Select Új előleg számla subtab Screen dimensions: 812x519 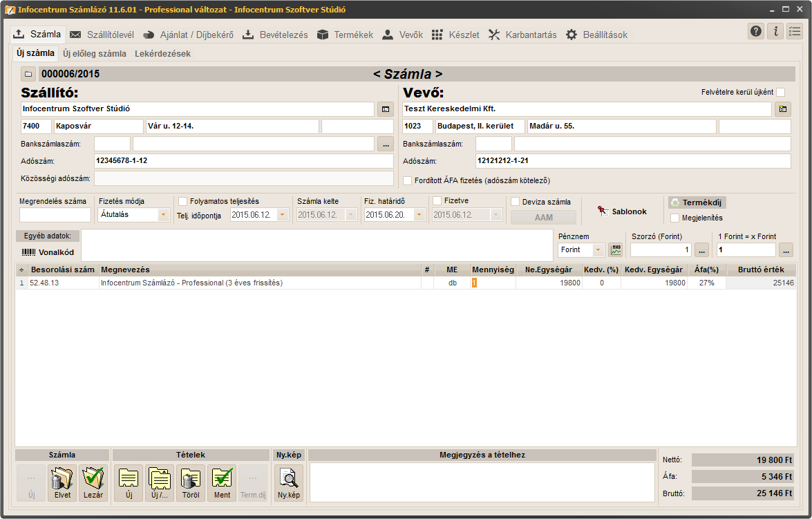pyautogui.click(x=95, y=54)
